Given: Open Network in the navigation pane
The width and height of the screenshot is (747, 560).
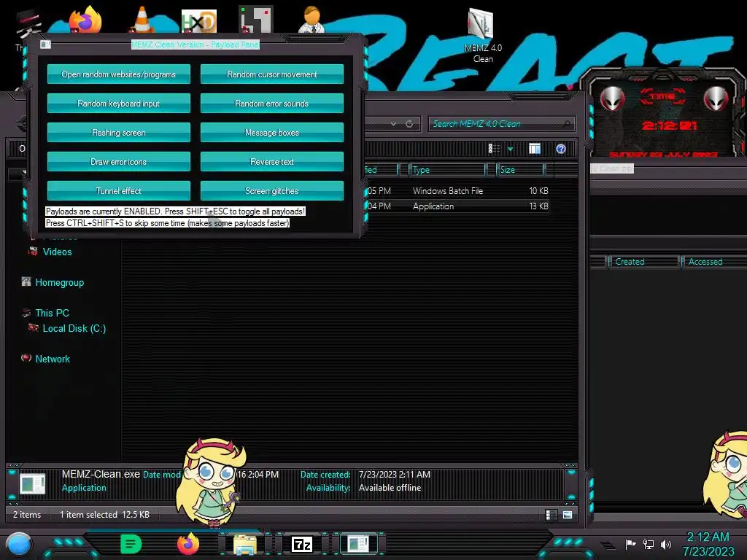Looking at the screenshot, I should click(x=53, y=359).
